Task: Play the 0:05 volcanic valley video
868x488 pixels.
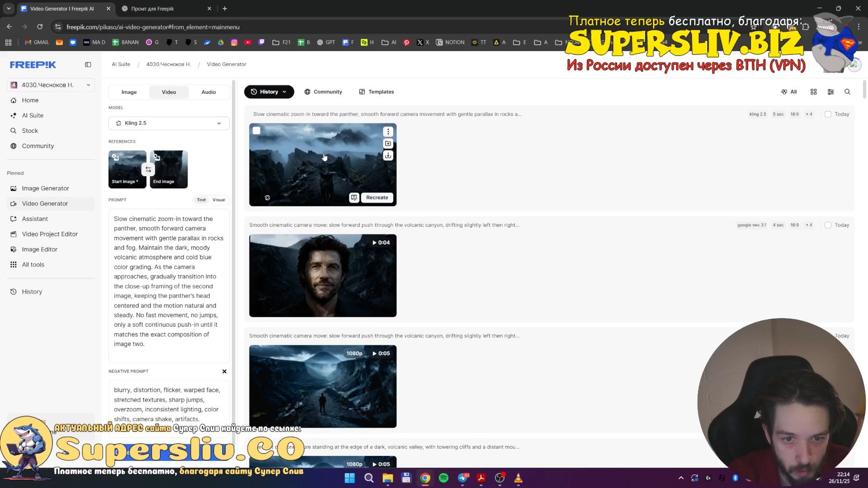Action: click(323, 386)
